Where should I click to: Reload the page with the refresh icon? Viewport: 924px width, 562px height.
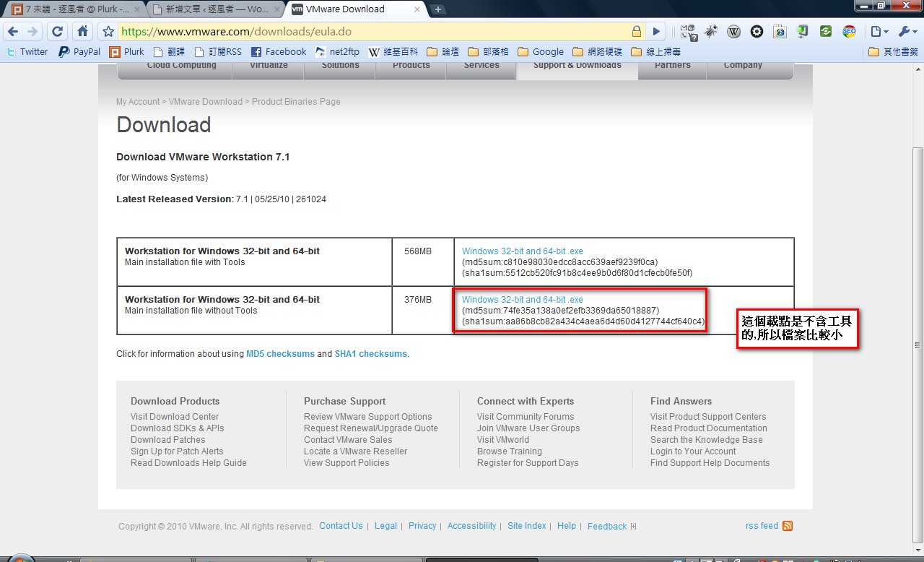point(58,32)
